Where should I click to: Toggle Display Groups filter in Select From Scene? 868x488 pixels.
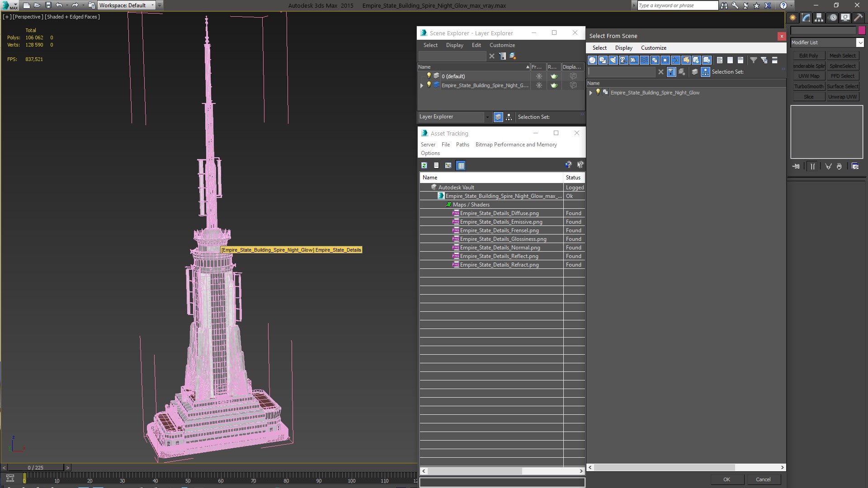tap(655, 60)
